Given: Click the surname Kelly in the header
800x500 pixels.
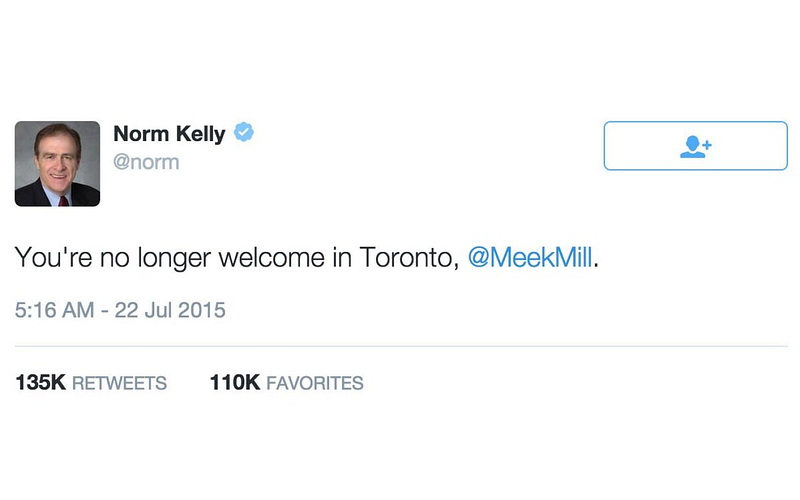Looking at the screenshot, I should (201, 134).
